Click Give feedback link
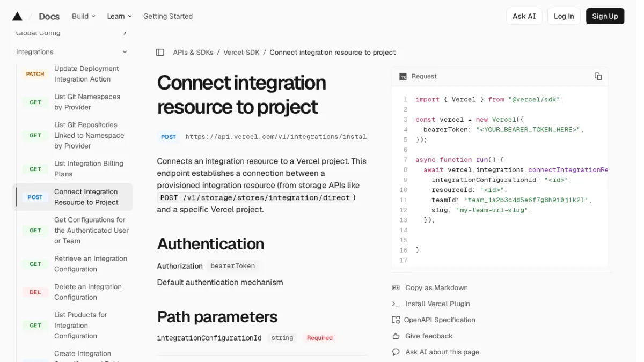The height and width of the screenshot is (362, 644). [429, 336]
